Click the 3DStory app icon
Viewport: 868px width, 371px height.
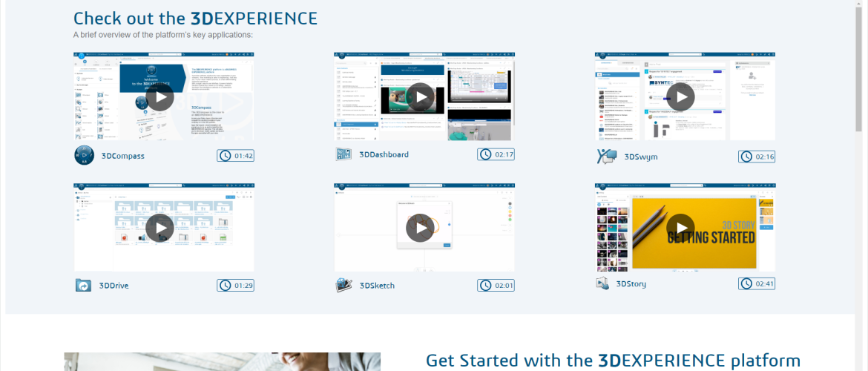602,283
